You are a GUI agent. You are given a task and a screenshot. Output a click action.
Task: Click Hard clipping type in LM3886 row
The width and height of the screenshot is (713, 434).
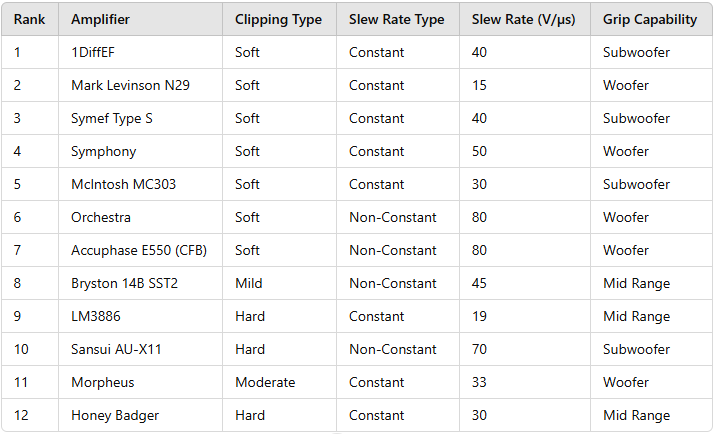(x=250, y=316)
